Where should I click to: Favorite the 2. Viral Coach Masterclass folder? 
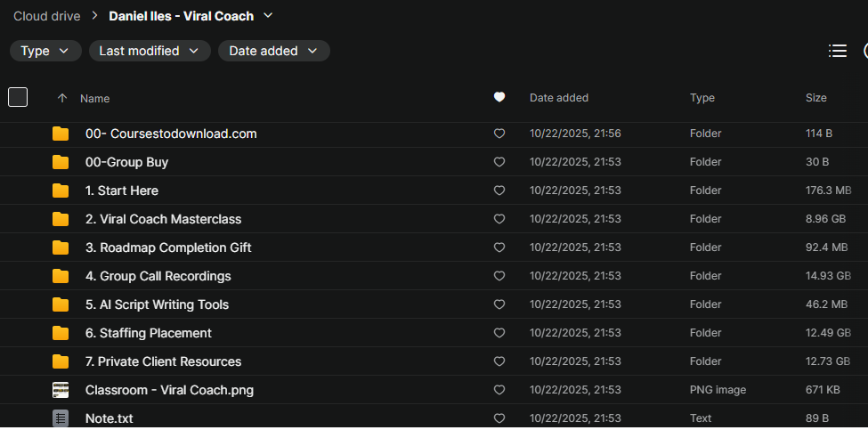click(499, 219)
